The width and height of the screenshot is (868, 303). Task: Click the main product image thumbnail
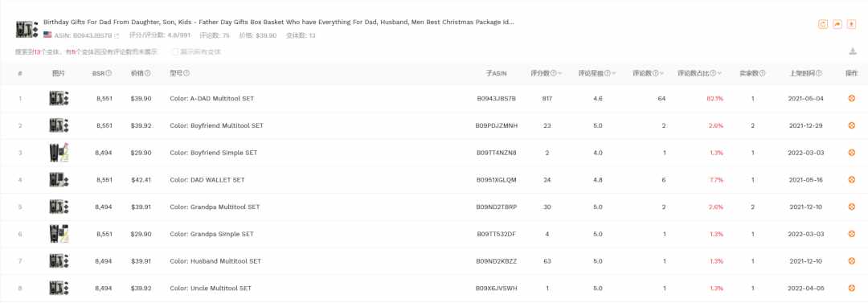pyautogui.click(x=27, y=29)
